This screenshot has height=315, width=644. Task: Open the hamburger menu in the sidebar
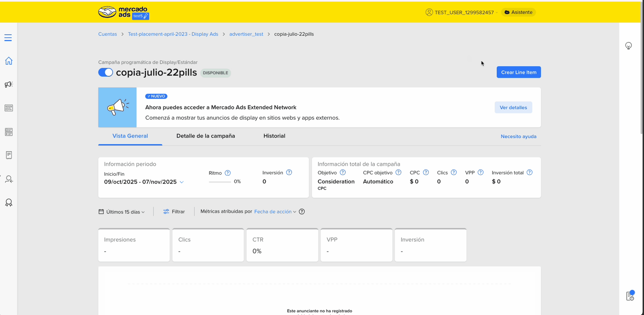click(8, 38)
